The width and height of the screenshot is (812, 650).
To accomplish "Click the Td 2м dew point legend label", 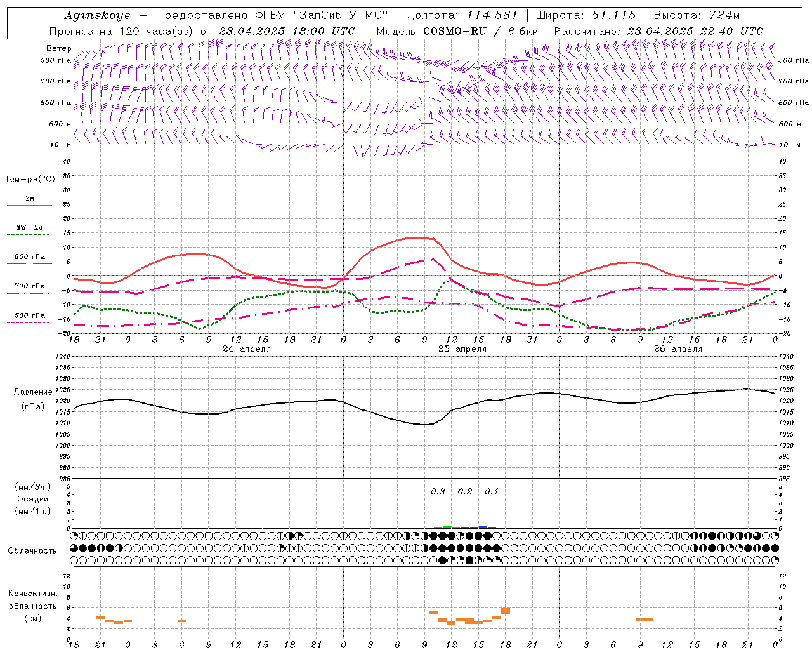I will tap(29, 227).
